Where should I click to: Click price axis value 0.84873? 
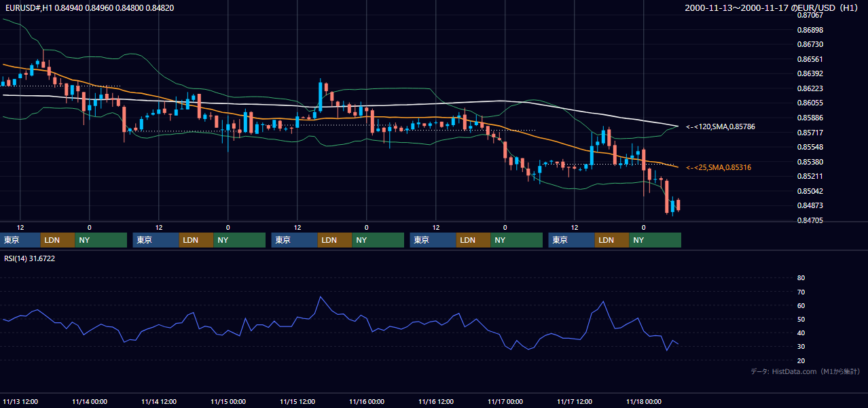810,205
